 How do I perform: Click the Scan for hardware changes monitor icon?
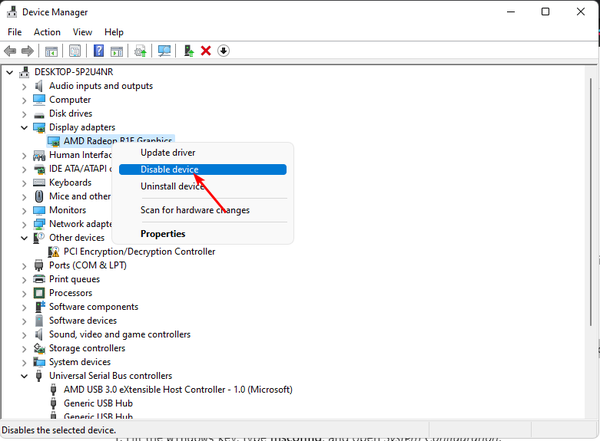(x=164, y=51)
